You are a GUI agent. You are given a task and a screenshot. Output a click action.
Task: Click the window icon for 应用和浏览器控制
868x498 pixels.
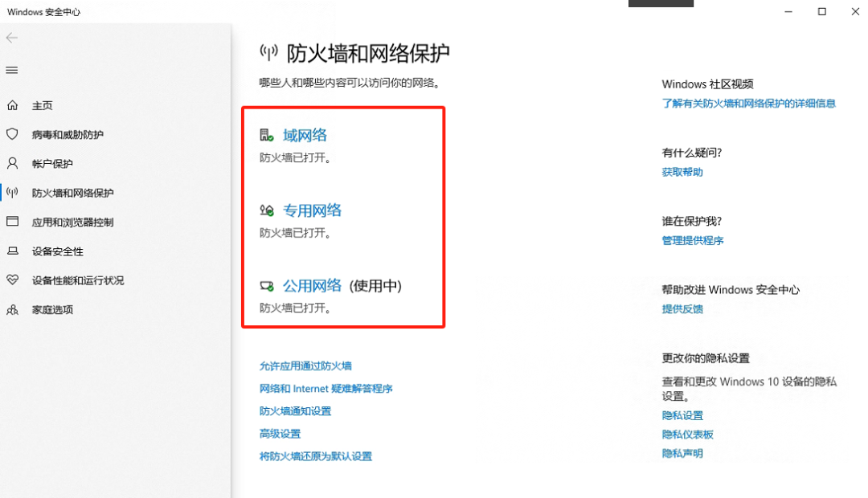point(12,222)
